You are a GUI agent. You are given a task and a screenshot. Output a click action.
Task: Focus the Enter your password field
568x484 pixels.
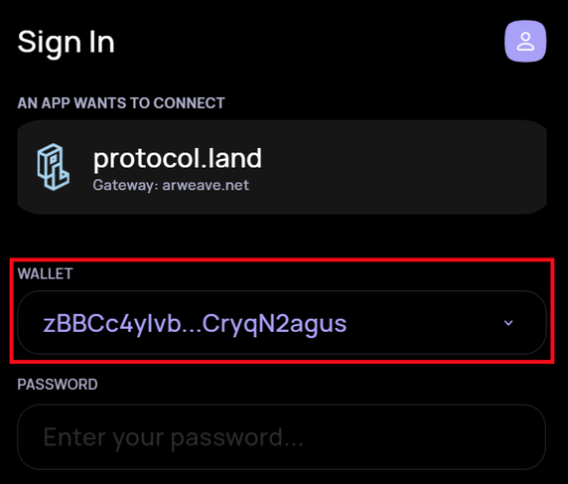tap(282, 437)
